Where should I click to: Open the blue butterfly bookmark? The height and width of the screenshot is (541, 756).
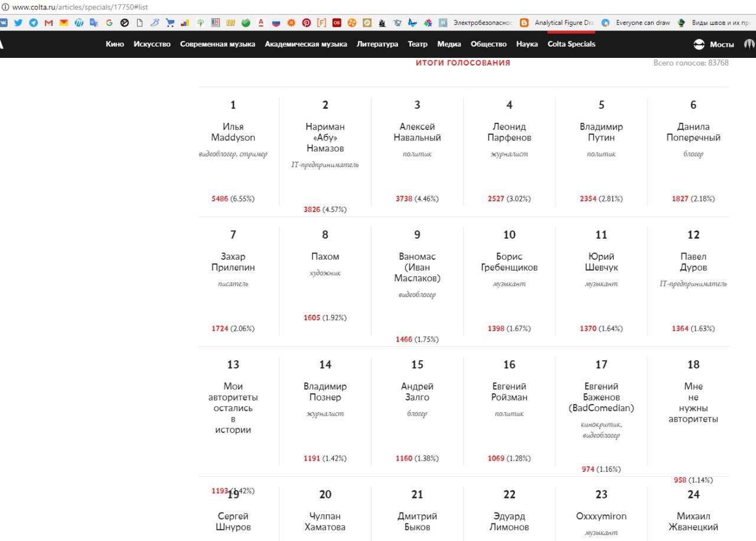pos(412,23)
